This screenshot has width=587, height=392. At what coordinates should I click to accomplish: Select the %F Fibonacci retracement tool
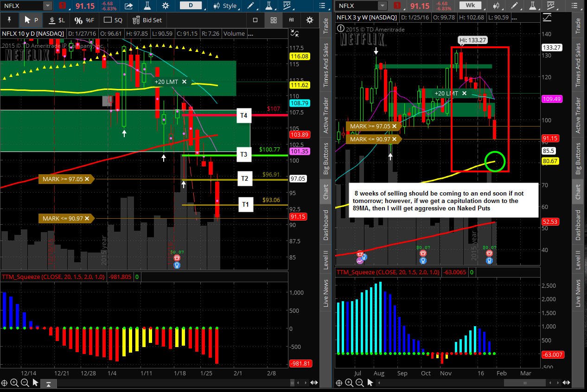click(x=84, y=20)
